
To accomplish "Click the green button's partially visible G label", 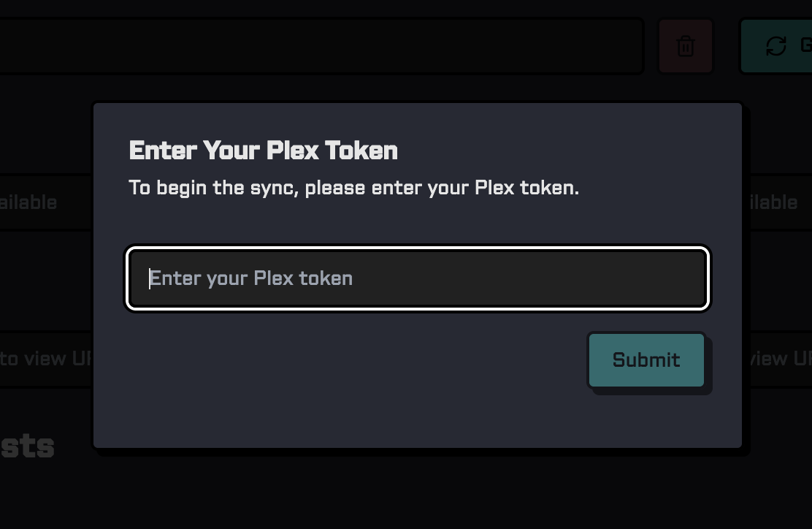I will point(806,45).
